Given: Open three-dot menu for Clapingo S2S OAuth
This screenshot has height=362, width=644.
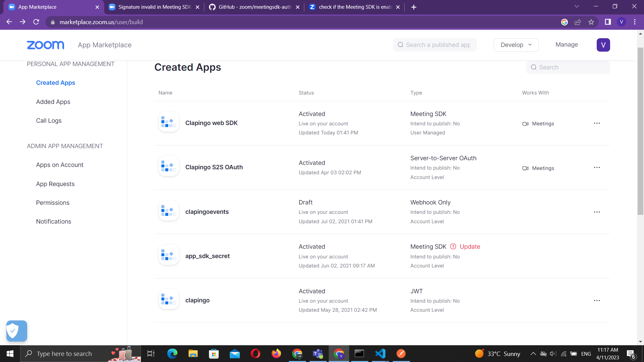Looking at the screenshot, I should click(x=597, y=168).
